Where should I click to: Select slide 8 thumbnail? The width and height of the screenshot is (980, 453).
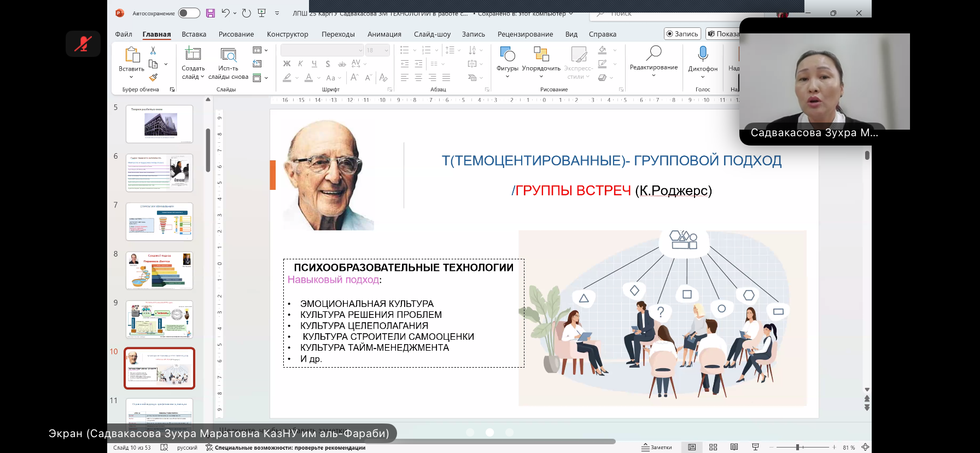[x=159, y=270]
